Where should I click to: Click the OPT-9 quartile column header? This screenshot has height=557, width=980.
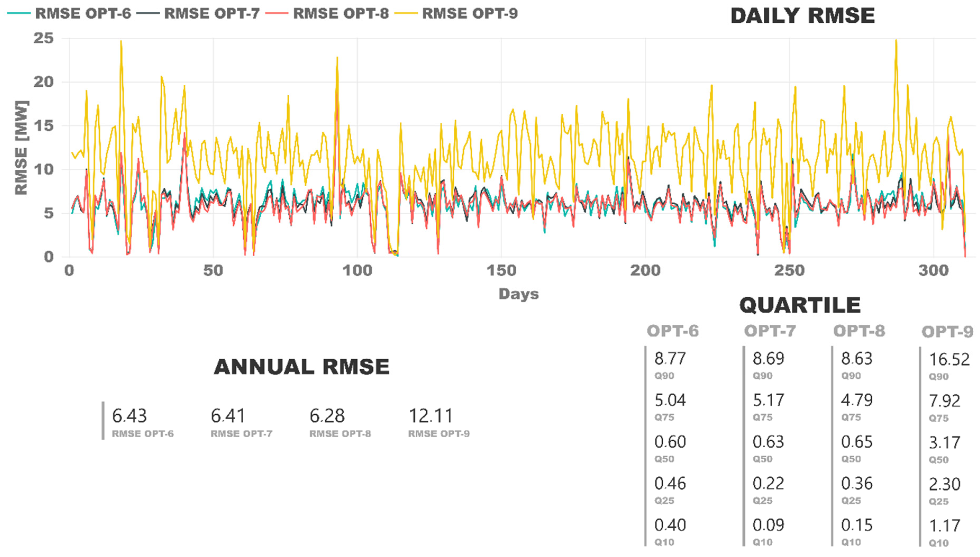(x=947, y=332)
